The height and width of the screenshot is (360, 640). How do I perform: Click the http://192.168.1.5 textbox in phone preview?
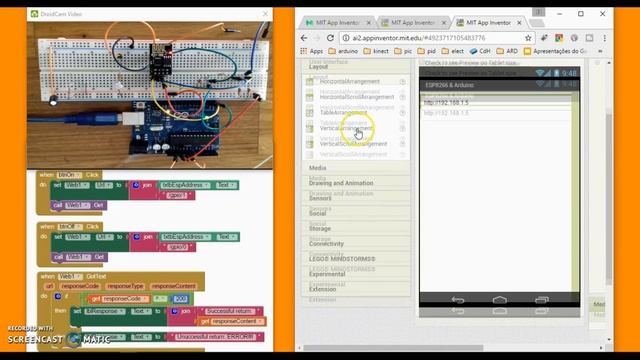pos(497,103)
